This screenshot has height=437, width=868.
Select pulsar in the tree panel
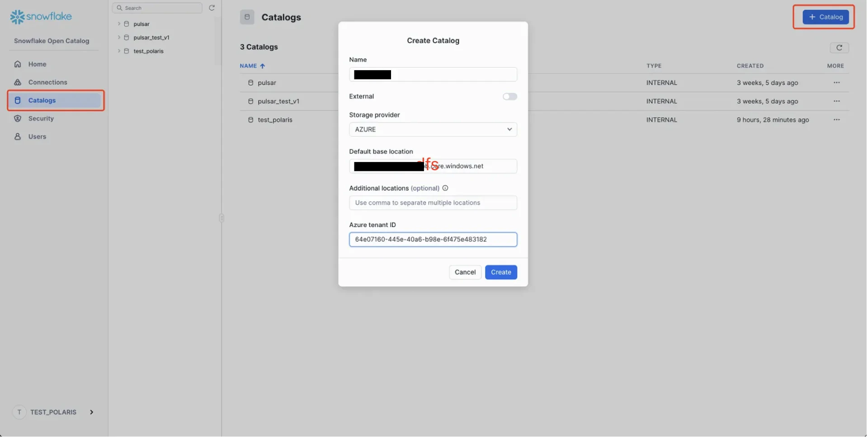[142, 24]
